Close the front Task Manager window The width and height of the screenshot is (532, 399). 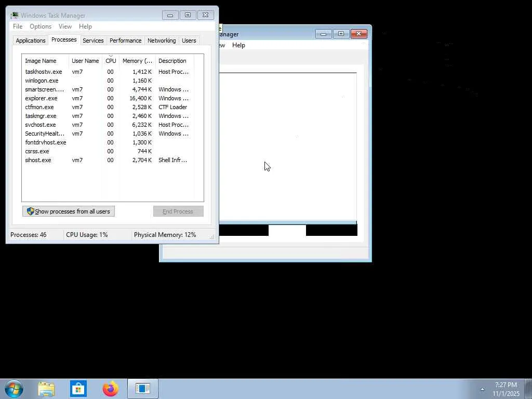tap(205, 15)
